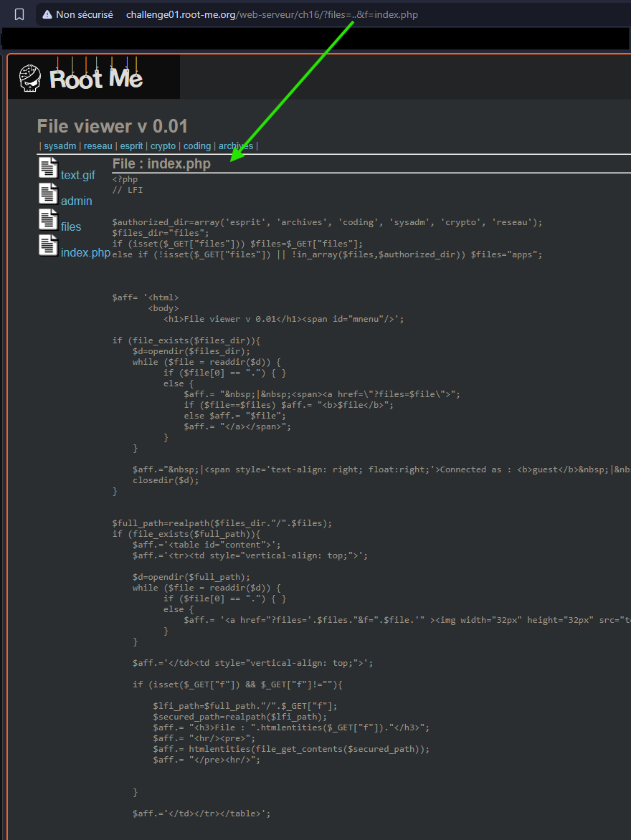Screen dimensions: 631x840
Task: Click the document icon beside text.gif
Action: (x=48, y=168)
